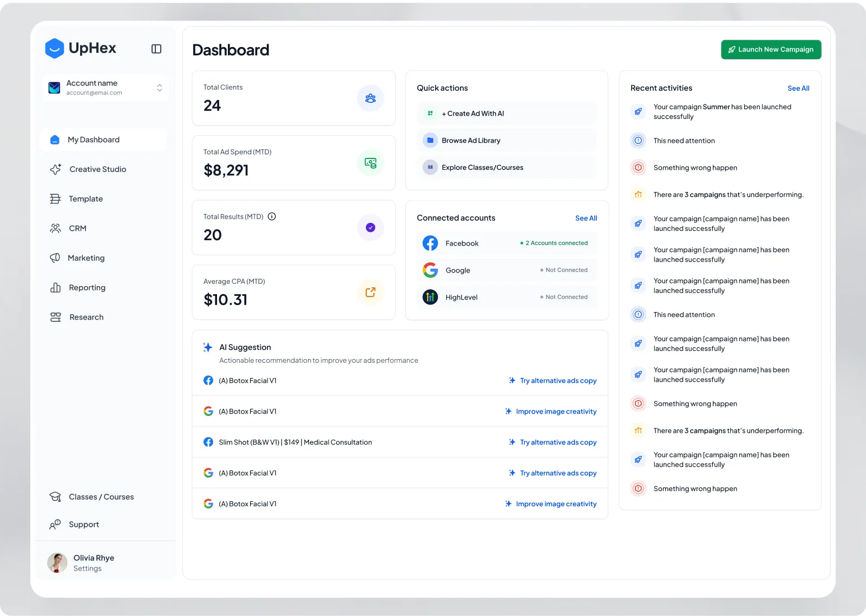The width and height of the screenshot is (866, 616).
Task: Click the Total Ad Spend value $8,291
Action: tap(226, 170)
